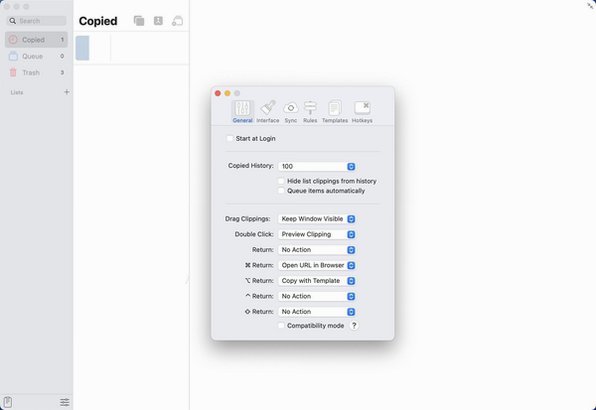Enable the Start at Login checkbox
The width and height of the screenshot is (596, 410).
(x=230, y=139)
